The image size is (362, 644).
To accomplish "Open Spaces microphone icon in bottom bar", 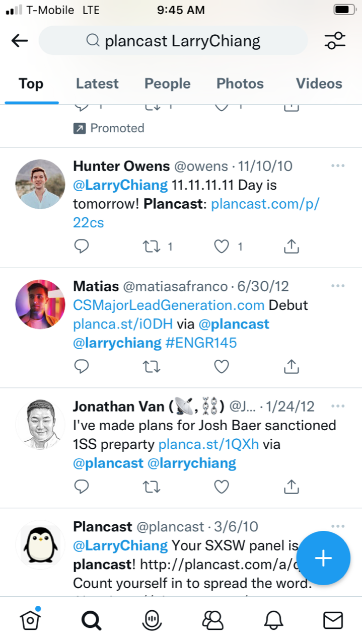I will click(x=152, y=621).
